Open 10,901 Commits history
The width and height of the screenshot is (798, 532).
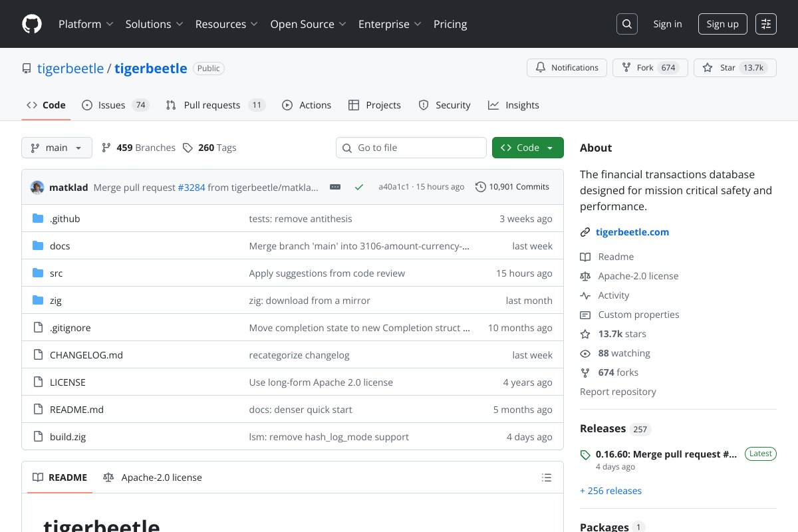point(513,187)
